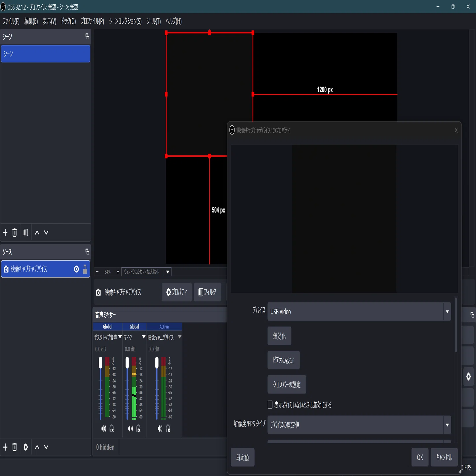Click OK in the properties dialog
The width and height of the screenshot is (476, 476).
click(420, 457)
